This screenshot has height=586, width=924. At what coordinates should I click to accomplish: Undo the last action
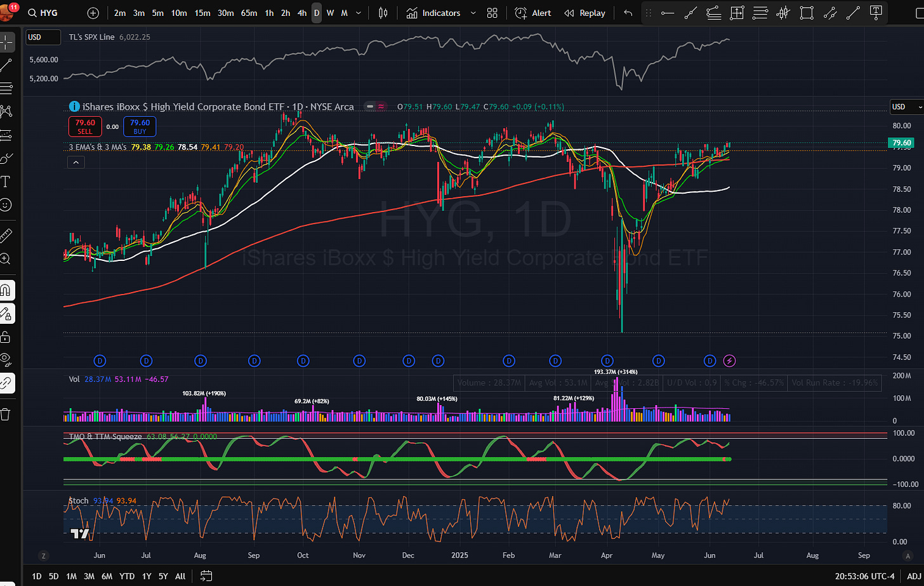tap(628, 13)
